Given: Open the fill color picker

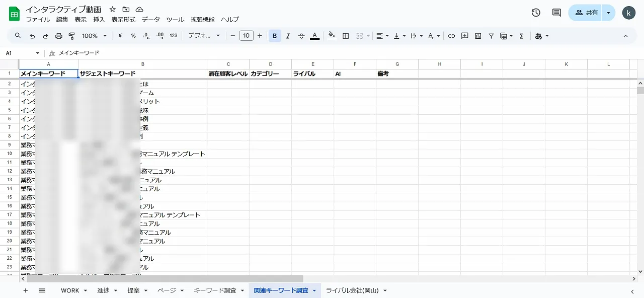Looking at the screenshot, I should 331,36.
